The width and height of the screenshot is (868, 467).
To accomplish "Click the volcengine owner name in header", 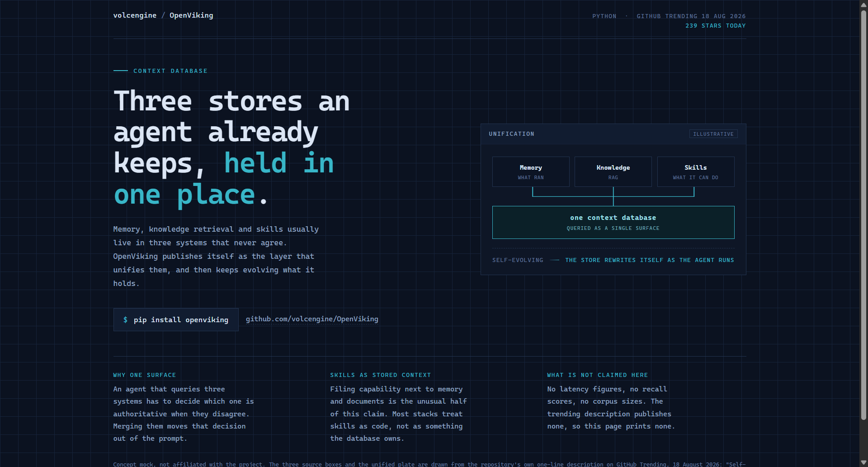I will tap(135, 15).
